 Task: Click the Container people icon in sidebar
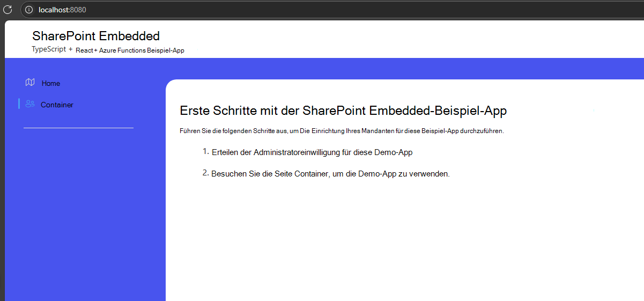click(x=30, y=104)
